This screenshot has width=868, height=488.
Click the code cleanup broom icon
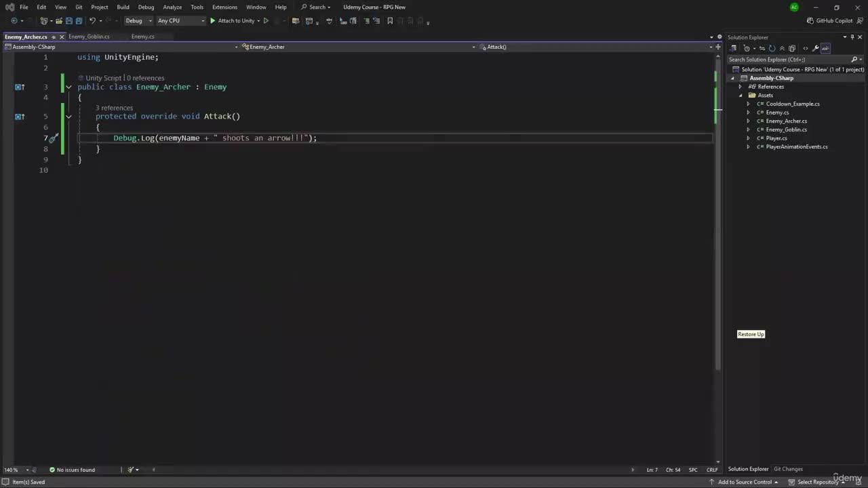pos(132,470)
